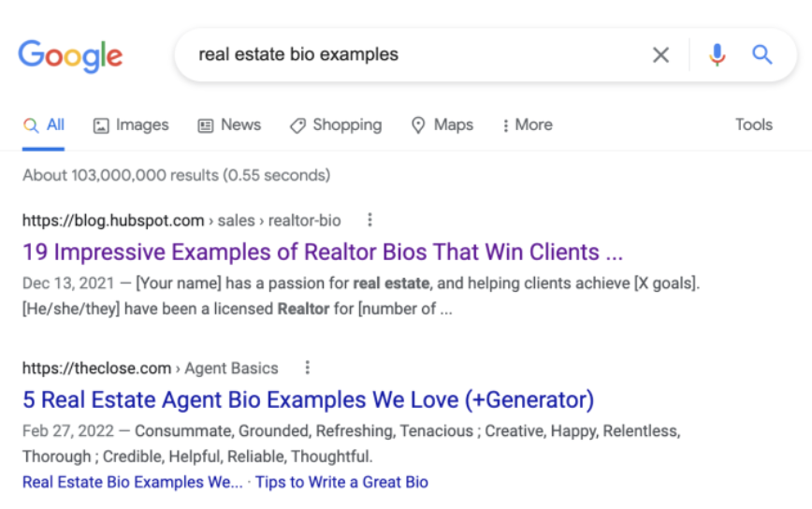Viewport: 812px width, 509px height.
Task: Switch to the News tab
Action: (x=229, y=125)
